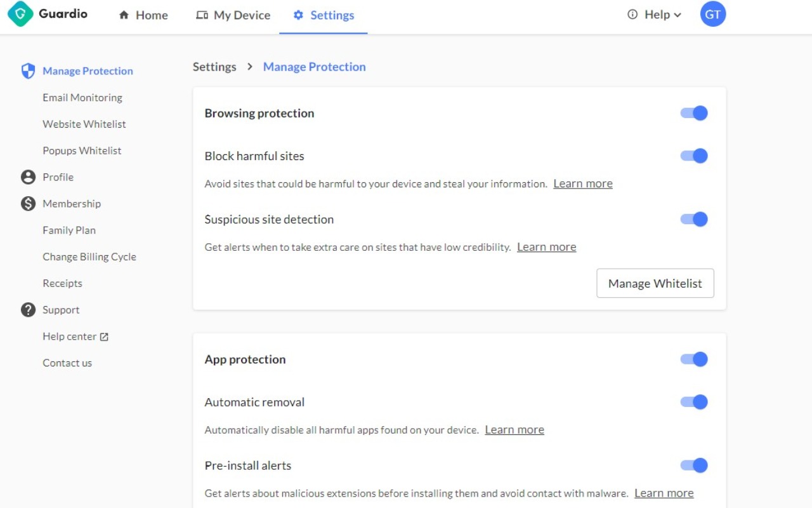Click the external link icon beside Help center
Image resolution: width=812 pixels, height=508 pixels.
click(x=105, y=337)
